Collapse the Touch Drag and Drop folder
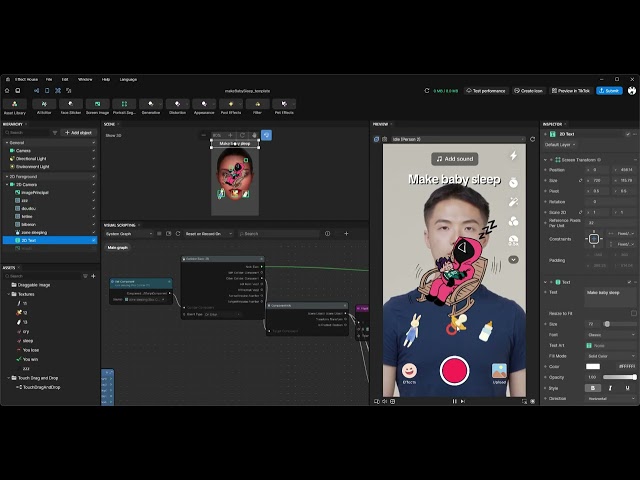This screenshot has height=480, width=640. coord(9,378)
